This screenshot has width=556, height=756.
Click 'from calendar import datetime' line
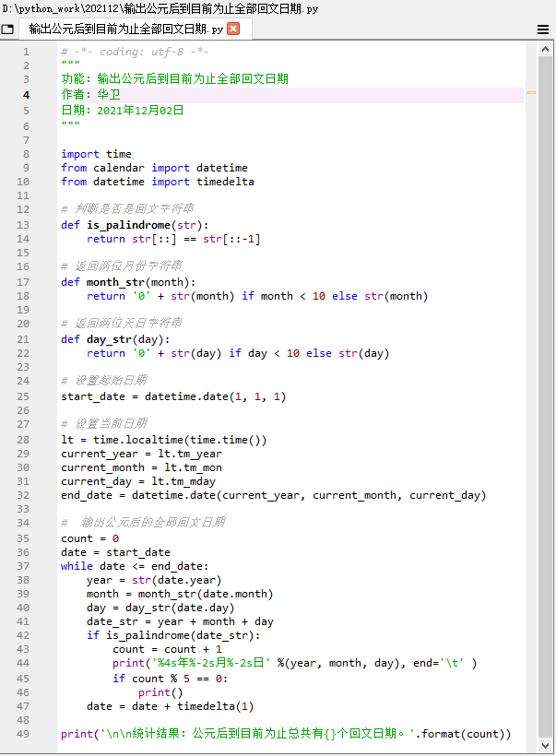(154, 168)
